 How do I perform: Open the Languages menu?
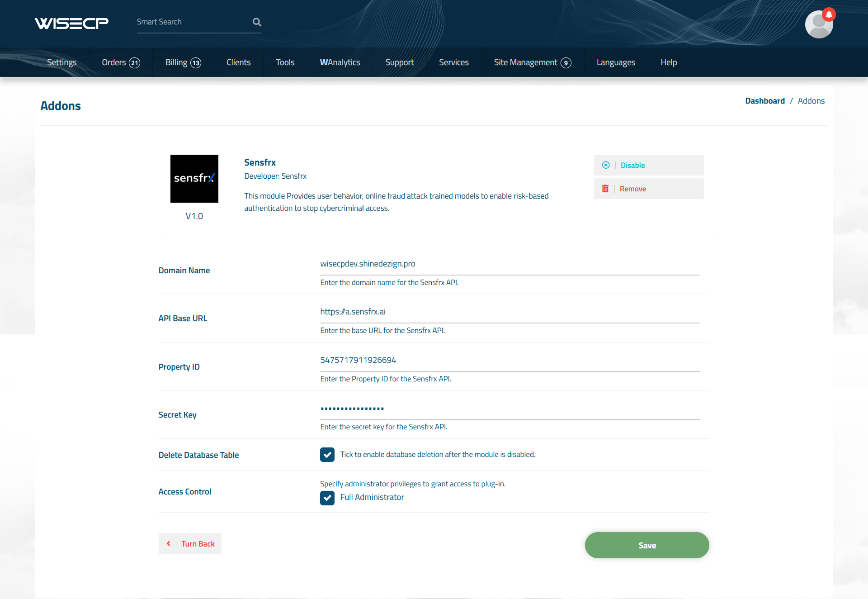(616, 62)
